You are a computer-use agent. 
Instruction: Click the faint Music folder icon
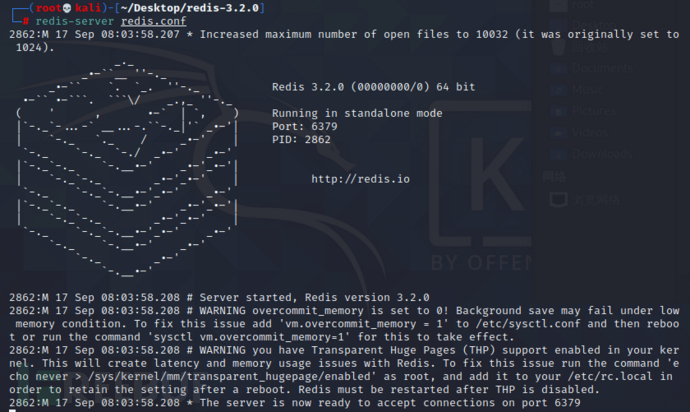[559, 90]
